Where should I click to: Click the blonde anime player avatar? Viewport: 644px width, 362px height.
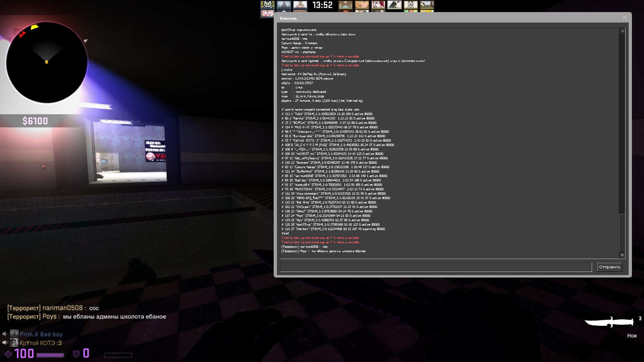coord(361,5)
